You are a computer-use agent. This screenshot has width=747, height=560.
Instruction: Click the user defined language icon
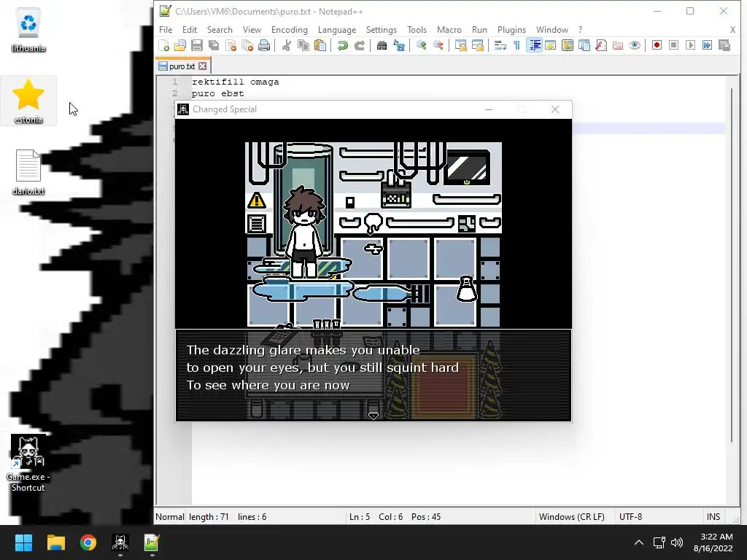(x=550, y=45)
